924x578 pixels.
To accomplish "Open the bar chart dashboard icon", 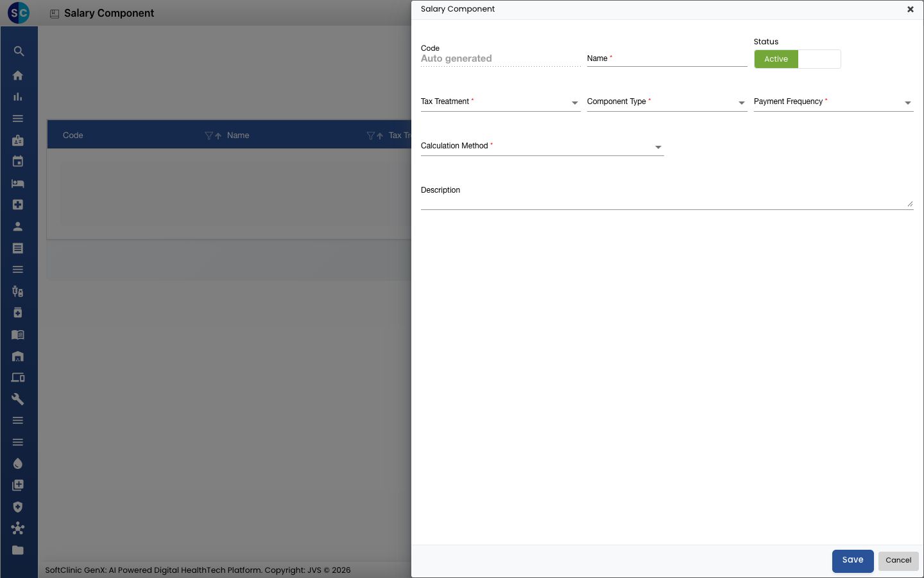I will 18,97.
